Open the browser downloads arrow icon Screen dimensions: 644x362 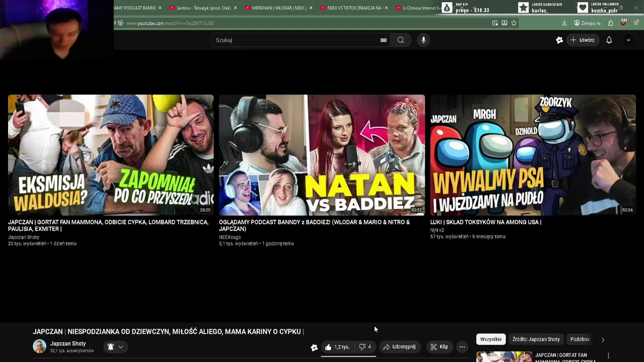coord(565,23)
